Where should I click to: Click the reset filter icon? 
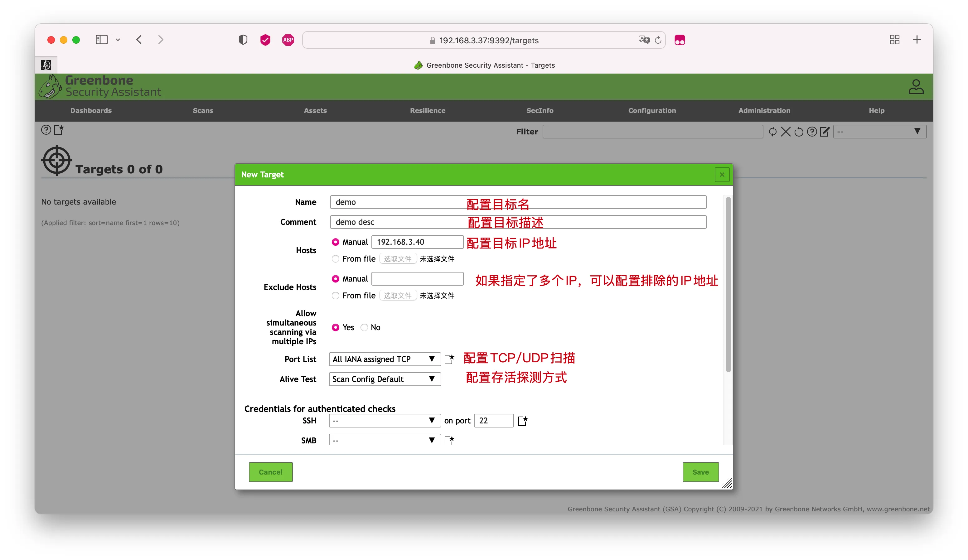(x=799, y=132)
